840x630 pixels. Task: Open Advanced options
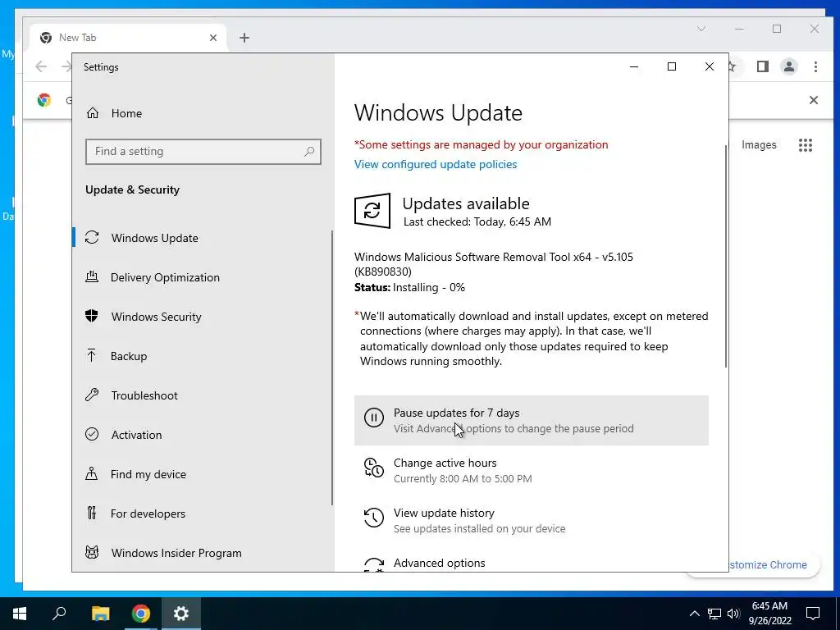[532, 562]
